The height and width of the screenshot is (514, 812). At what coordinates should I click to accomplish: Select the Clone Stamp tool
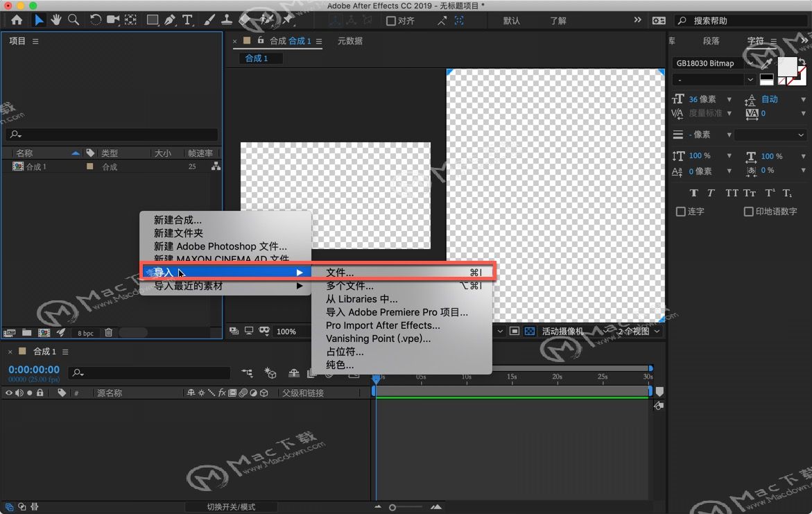point(226,20)
